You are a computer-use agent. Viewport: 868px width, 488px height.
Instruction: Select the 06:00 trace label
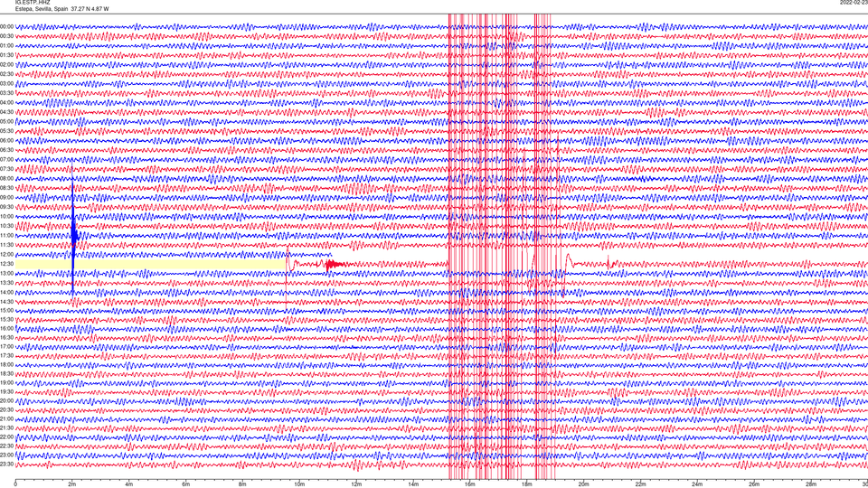click(x=6, y=141)
